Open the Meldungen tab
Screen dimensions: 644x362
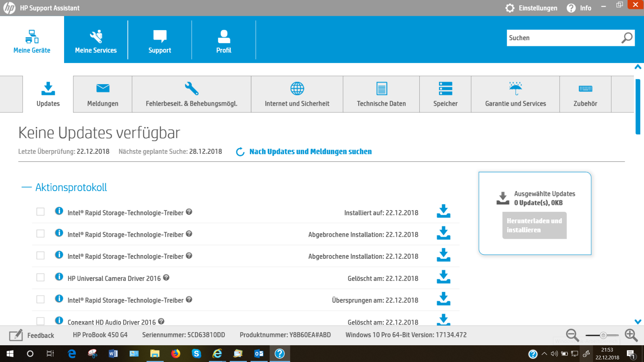pos(103,94)
